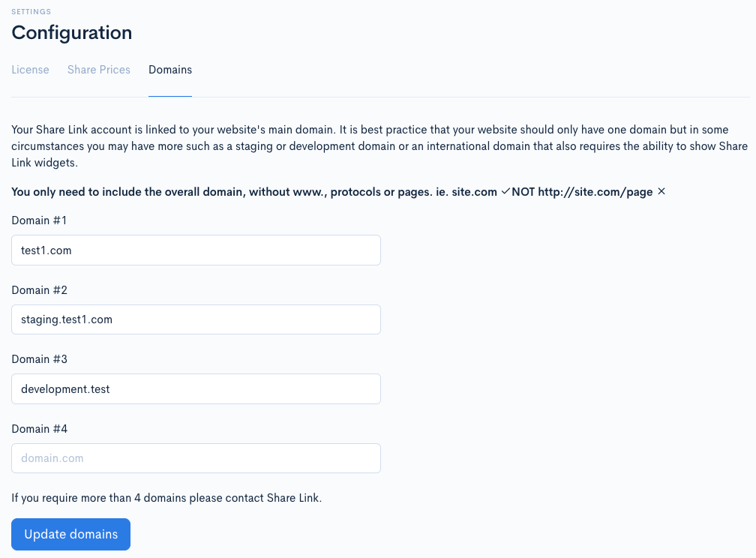
Task: Click the checkmark icon beside site.com example
Action: point(504,191)
